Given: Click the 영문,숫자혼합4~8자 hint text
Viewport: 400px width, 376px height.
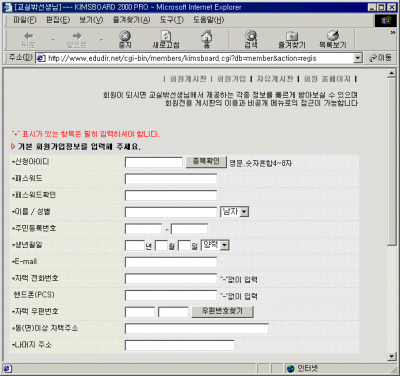Looking at the screenshot, I should point(261,163).
